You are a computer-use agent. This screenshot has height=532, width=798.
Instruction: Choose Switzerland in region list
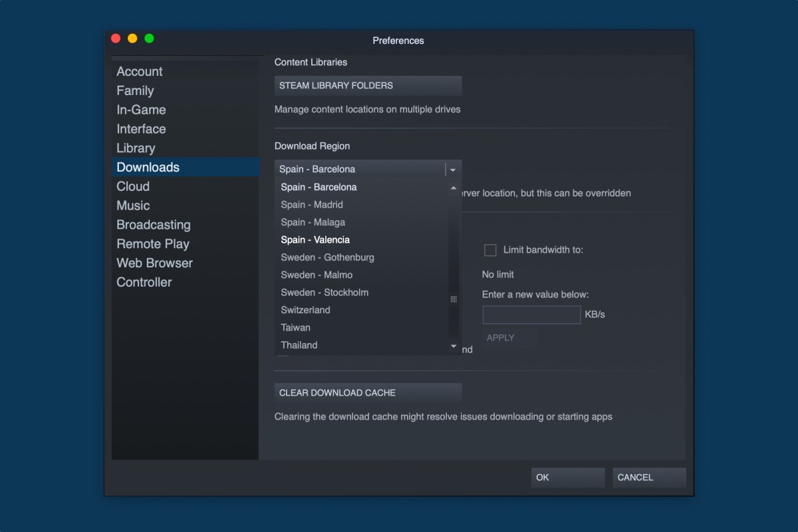click(362, 310)
